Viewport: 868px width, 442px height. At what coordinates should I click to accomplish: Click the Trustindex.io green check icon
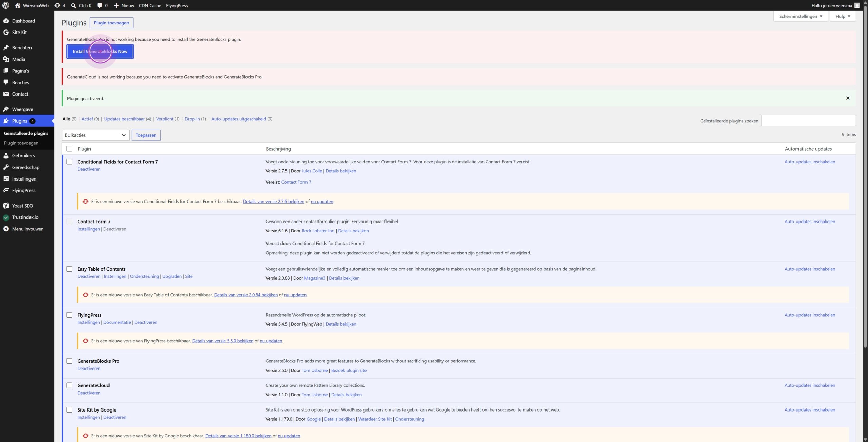coord(6,217)
